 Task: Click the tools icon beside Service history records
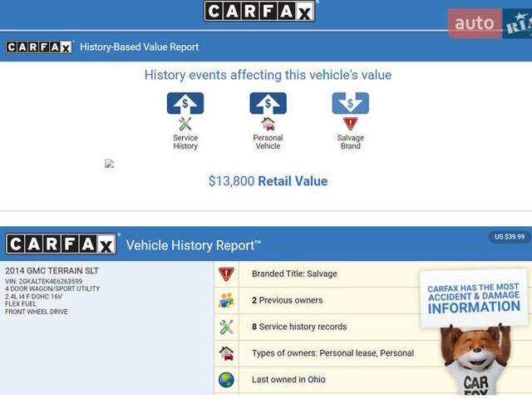tap(226, 327)
